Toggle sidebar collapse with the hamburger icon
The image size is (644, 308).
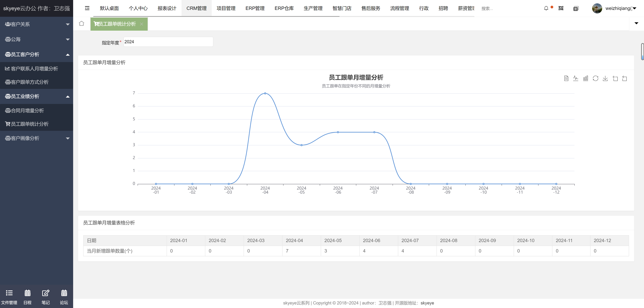click(x=87, y=8)
